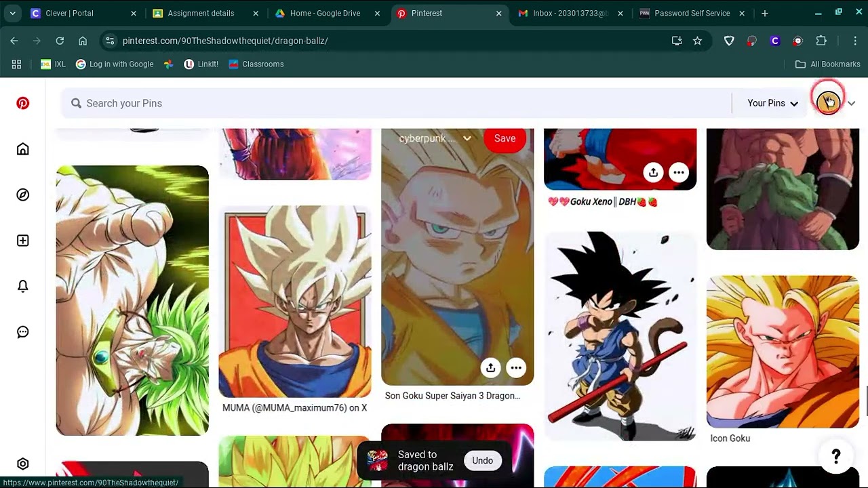This screenshot has height=488, width=868.
Task: Switch to the Home - Google Drive tab
Action: point(328,13)
